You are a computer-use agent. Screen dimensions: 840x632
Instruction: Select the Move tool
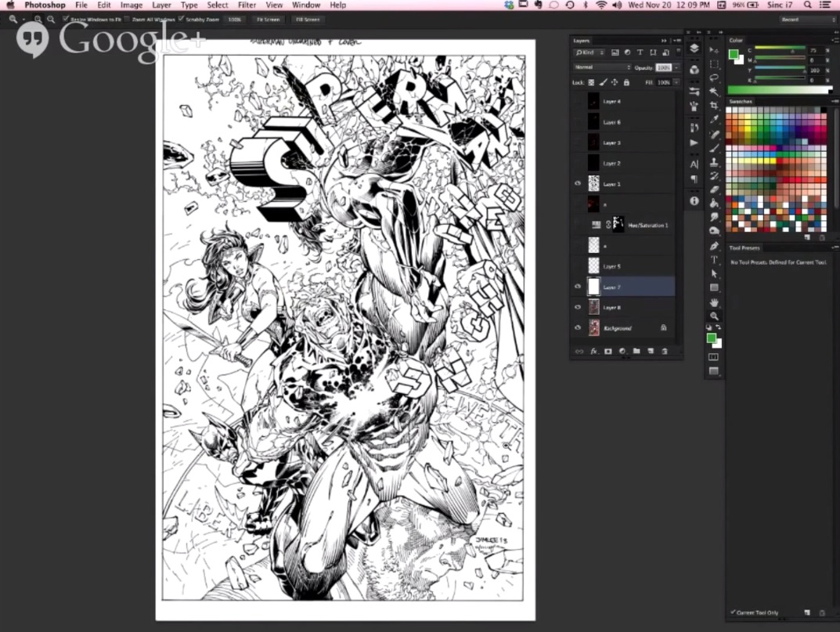714,50
